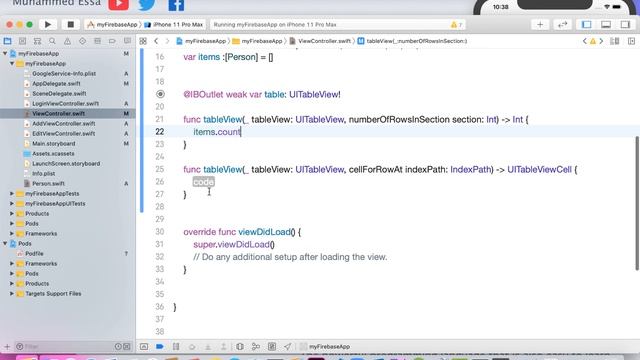Viewport: 640px width, 360px height.
Task: Open Main.storyboard in navigator
Action: [53, 144]
